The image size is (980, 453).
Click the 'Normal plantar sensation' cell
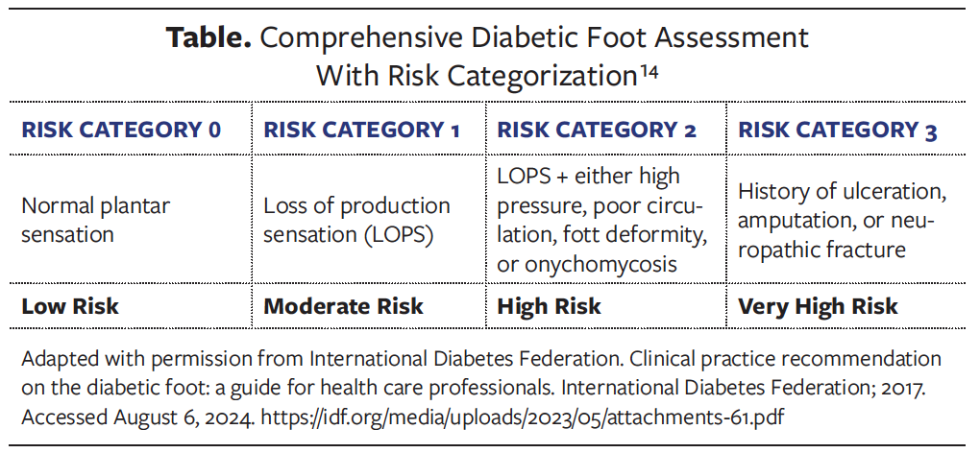click(x=95, y=220)
